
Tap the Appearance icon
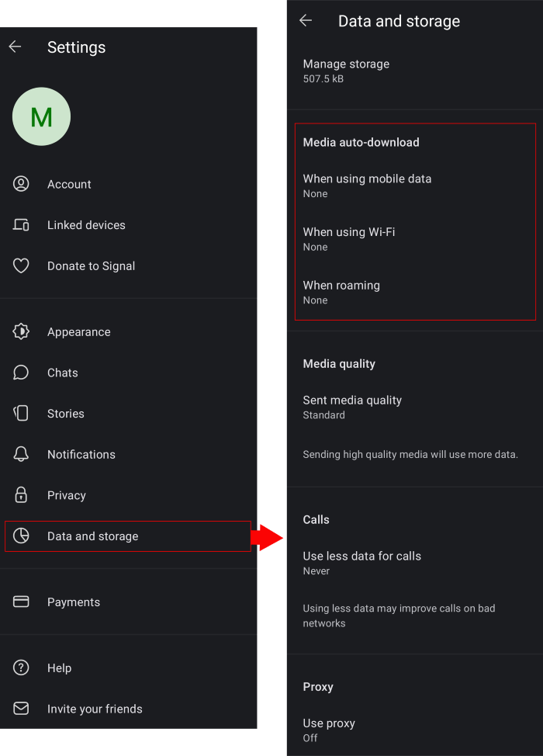pyautogui.click(x=21, y=332)
